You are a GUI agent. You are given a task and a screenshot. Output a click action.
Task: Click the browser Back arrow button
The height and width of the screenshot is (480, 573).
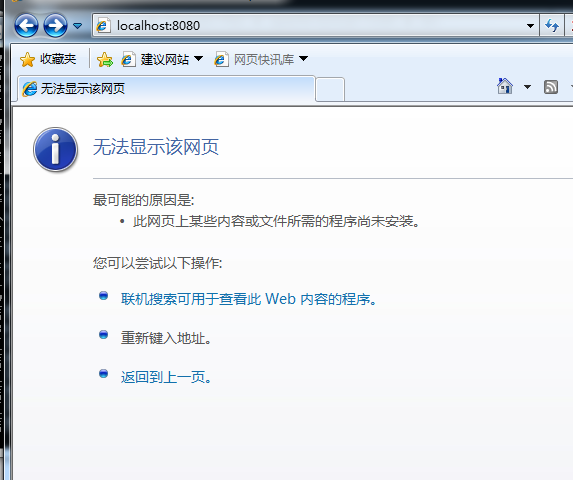[x=26, y=26]
